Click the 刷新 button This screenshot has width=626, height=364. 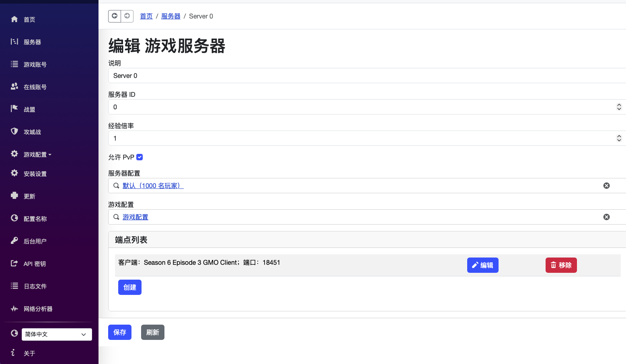click(153, 332)
